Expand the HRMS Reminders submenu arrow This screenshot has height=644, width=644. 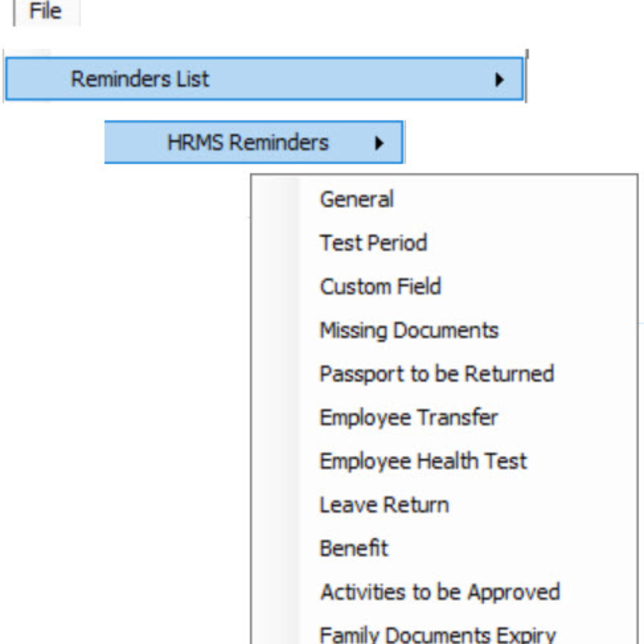(379, 143)
